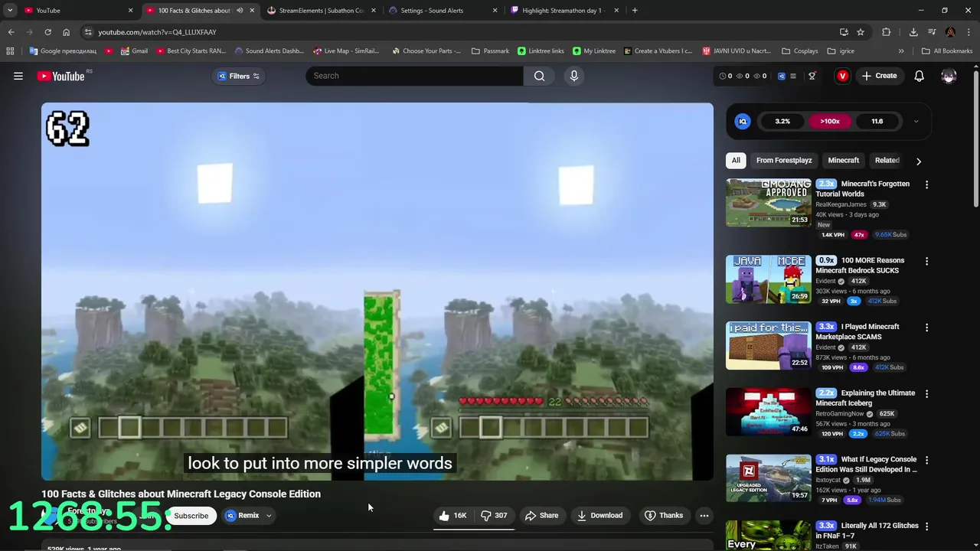This screenshot has height=551, width=980.
Task: Open the Chrome profile avatar
Action: 950,32
